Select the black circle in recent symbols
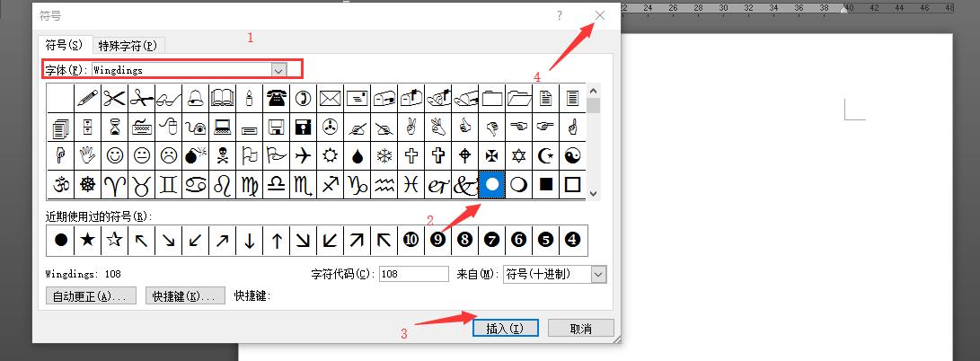 [60, 240]
